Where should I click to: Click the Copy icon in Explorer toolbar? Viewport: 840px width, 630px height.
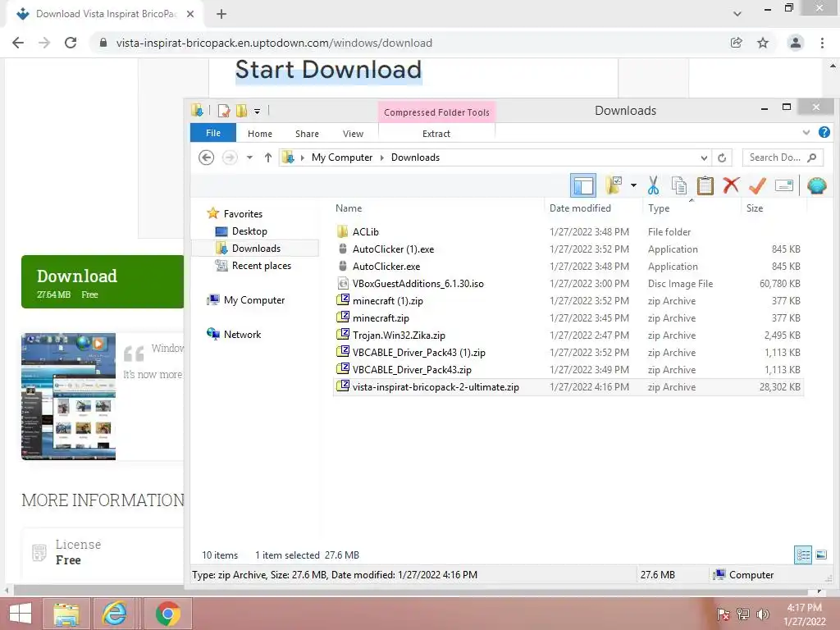[678, 186]
